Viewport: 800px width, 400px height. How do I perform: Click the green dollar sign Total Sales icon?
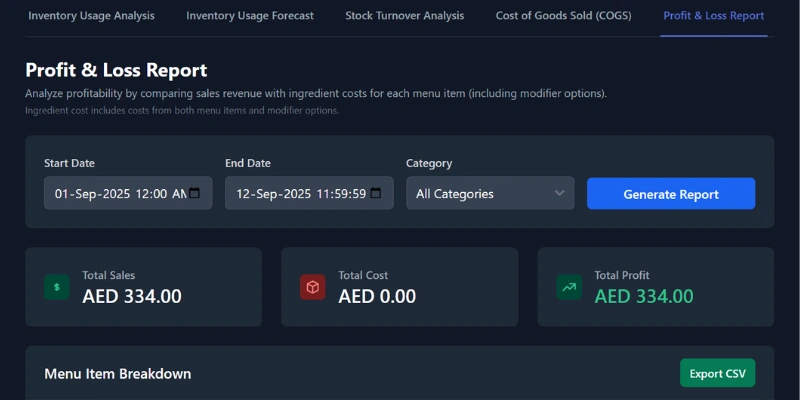click(x=57, y=287)
